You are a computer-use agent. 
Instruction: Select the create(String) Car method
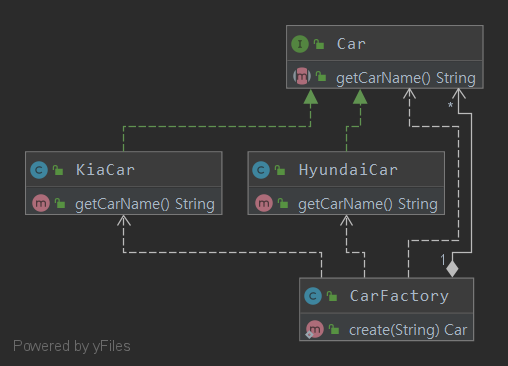(408, 330)
